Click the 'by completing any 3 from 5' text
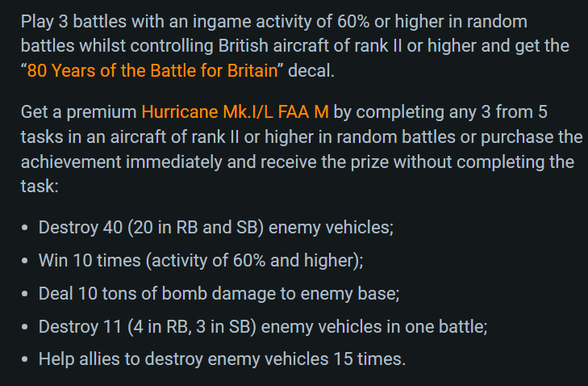Image resolution: width=588 pixels, height=386 pixels. point(440,112)
